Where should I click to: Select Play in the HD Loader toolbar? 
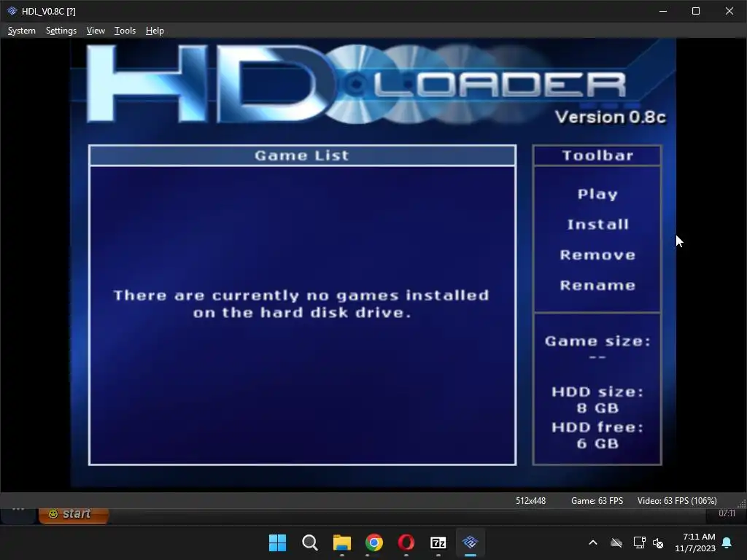point(597,194)
